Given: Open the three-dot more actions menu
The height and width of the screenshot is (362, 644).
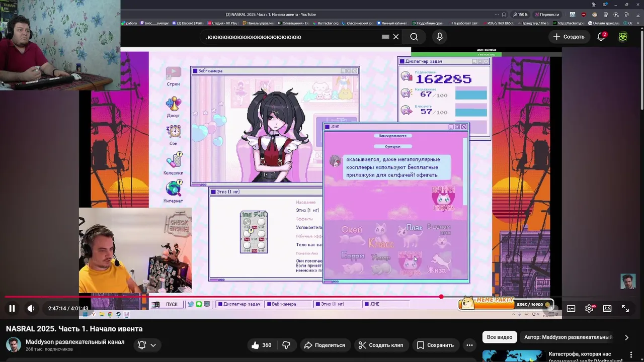Looking at the screenshot, I should 469,345.
